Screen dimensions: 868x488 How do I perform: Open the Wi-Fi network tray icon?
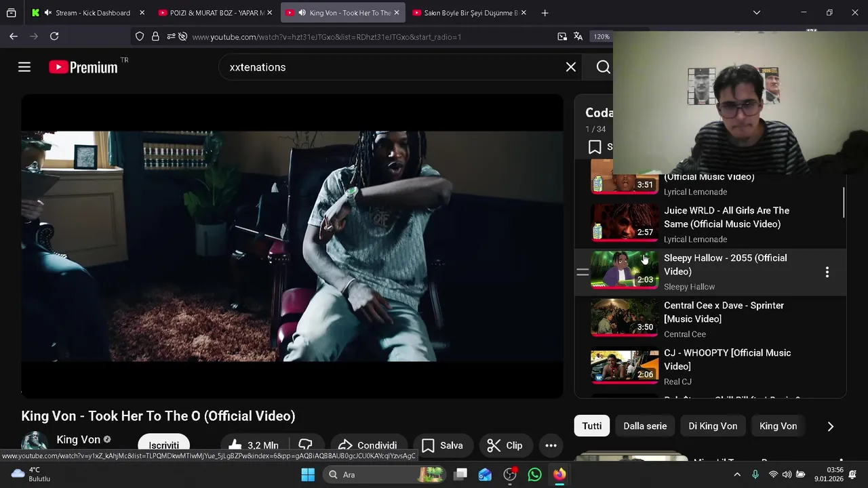tap(773, 474)
